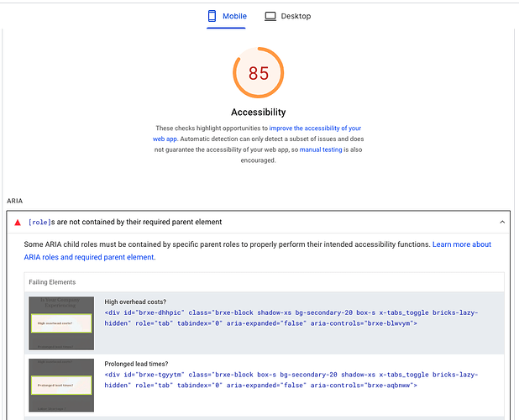Viewport: 519px width, 420px height.
Task: Select the 'High overhead costs?' element label
Action: pos(135,302)
